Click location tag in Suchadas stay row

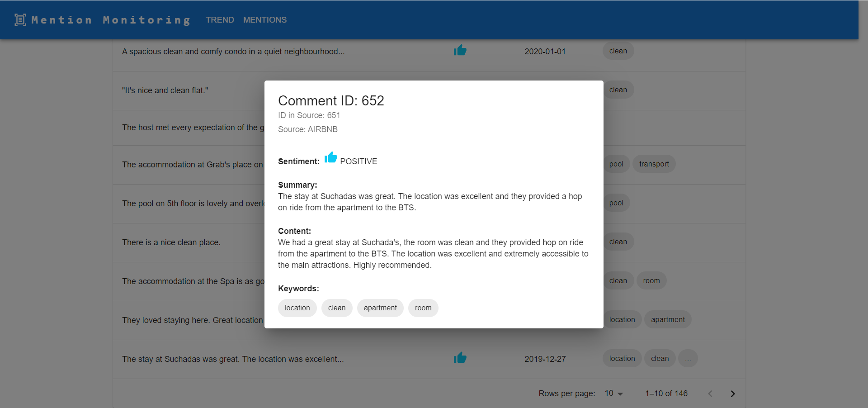point(622,359)
